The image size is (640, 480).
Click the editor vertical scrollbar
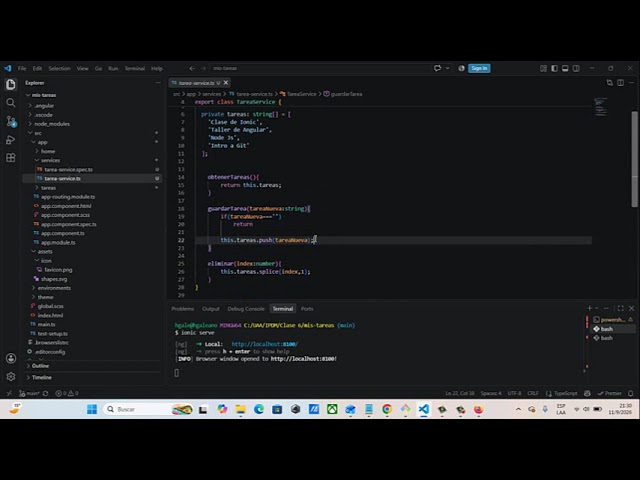click(x=635, y=159)
